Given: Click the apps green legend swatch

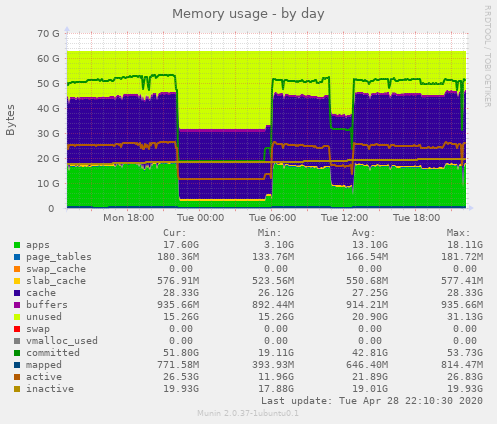Looking at the screenshot, I should point(17,245).
